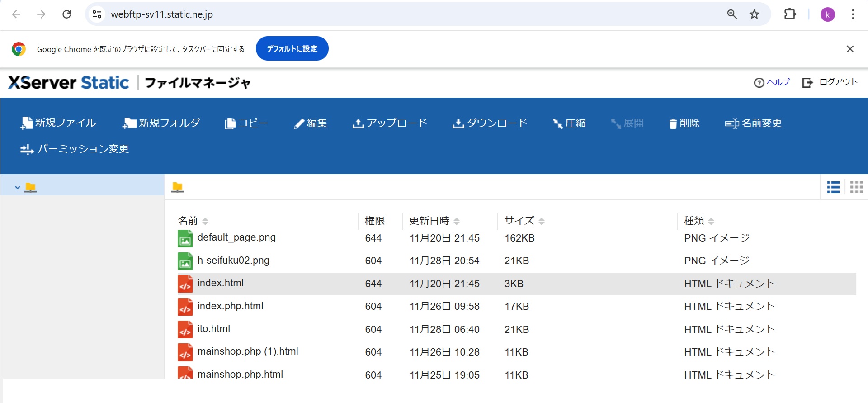Set Chrome as default with デフォルトに設定
868x403 pixels.
[292, 49]
